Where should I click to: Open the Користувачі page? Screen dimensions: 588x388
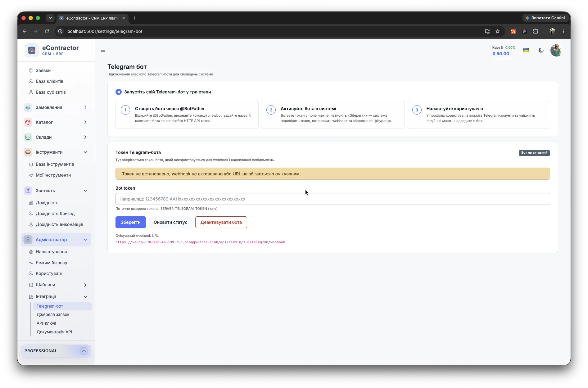49,273
